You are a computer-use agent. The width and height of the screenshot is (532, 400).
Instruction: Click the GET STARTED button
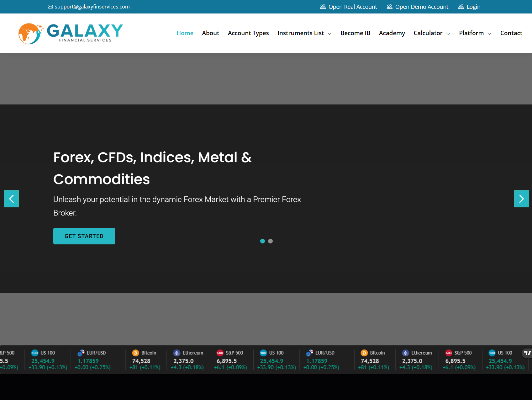coord(84,236)
